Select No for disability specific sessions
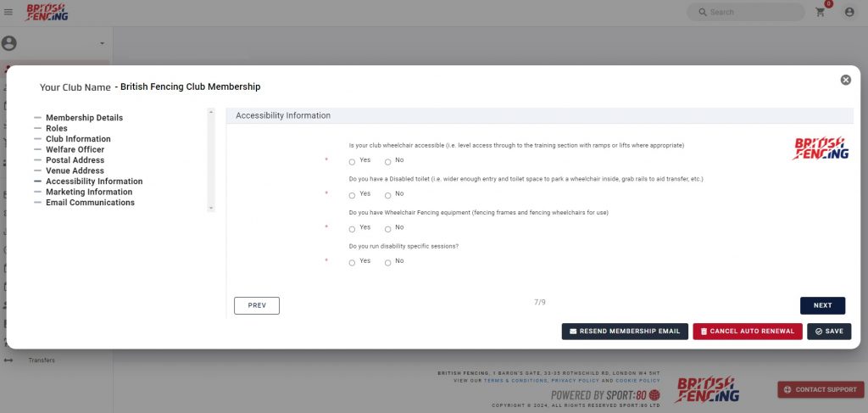Screen dimensions: 868x413 [x=388, y=263]
